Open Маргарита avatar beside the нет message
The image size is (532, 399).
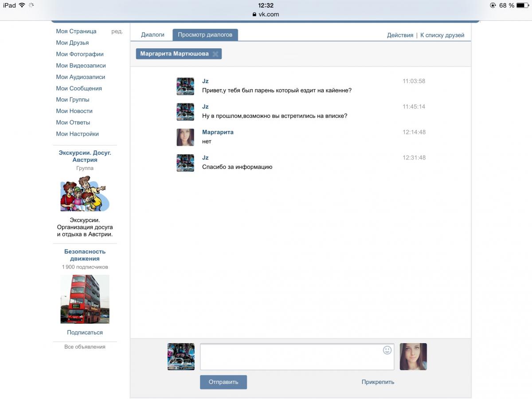tap(185, 137)
